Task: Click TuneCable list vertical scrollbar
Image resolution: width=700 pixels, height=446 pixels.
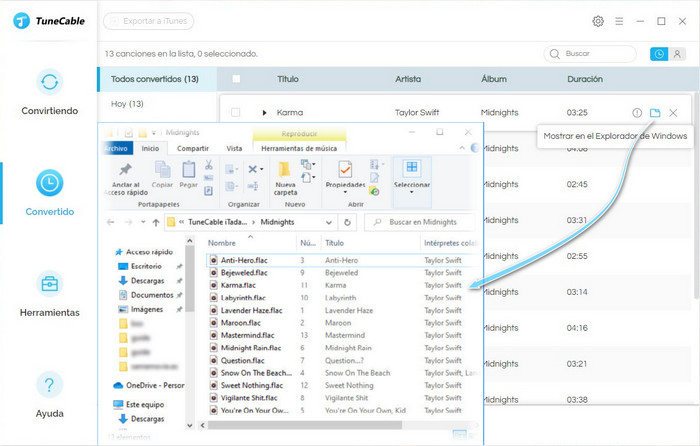Action: (x=696, y=196)
